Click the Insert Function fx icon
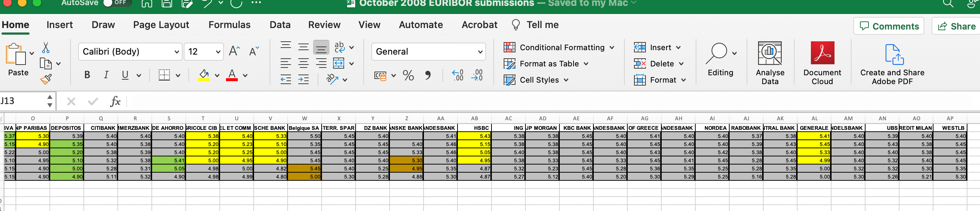 point(115,101)
